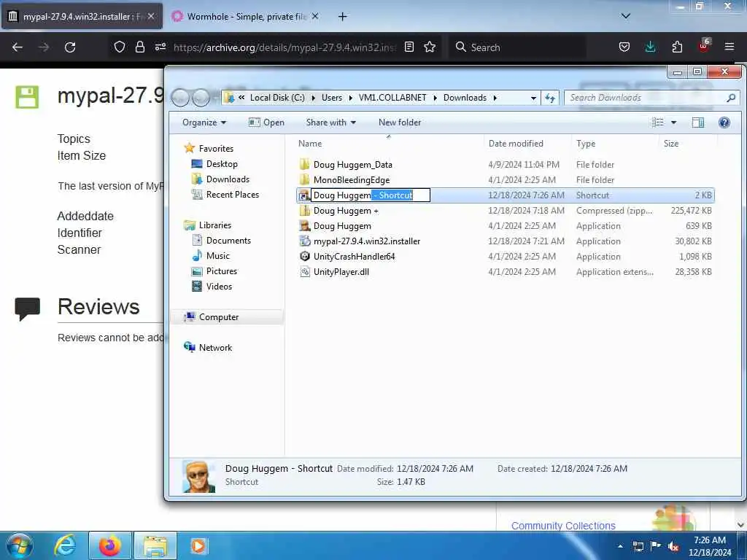The width and height of the screenshot is (747, 560).
Task: Refresh the Downloads folder view
Action: (x=550, y=98)
